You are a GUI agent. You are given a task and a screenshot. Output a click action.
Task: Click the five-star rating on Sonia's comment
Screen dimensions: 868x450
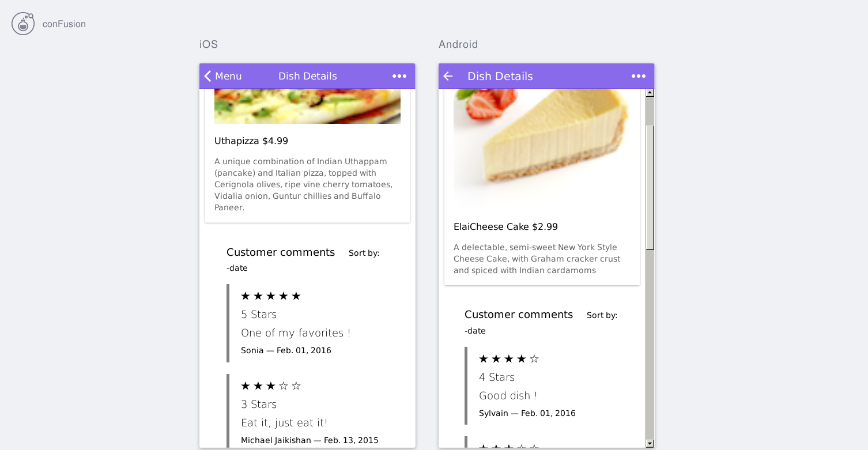tap(271, 296)
